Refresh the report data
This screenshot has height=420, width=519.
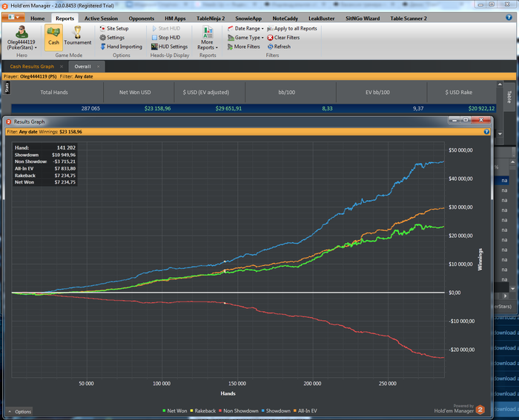[282, 47]
